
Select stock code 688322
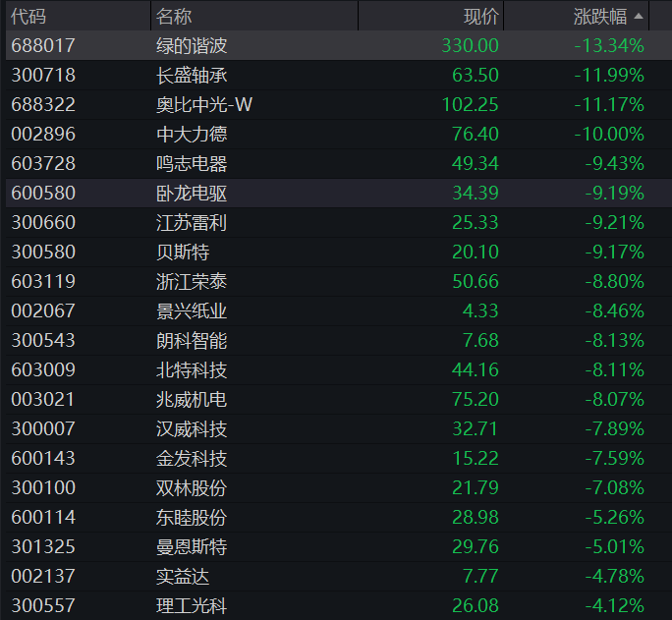(x=43, y=104)
